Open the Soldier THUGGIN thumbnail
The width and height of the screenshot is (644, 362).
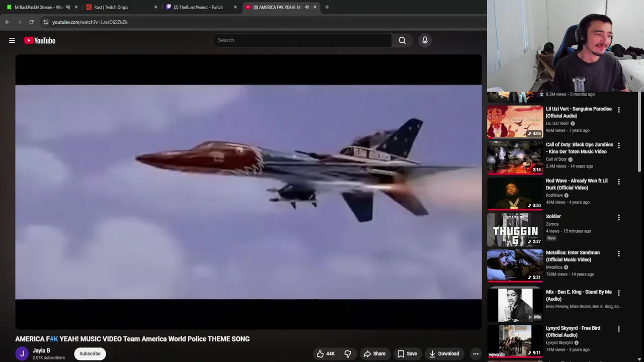point(515,230)
